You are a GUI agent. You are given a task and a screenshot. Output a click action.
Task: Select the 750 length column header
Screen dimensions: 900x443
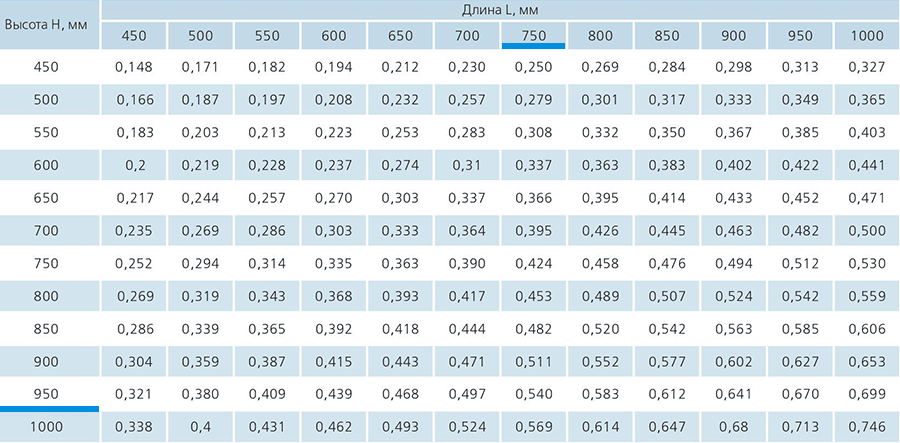[x=534, y=36]
